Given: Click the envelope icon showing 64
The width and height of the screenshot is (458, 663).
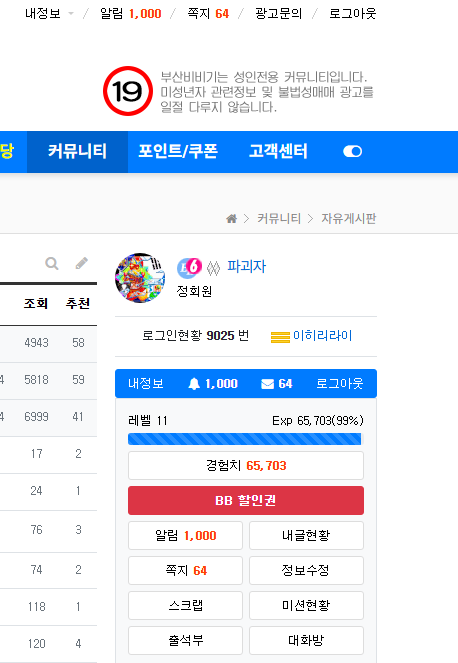Looking at the screenshot, I should [267, 384].
